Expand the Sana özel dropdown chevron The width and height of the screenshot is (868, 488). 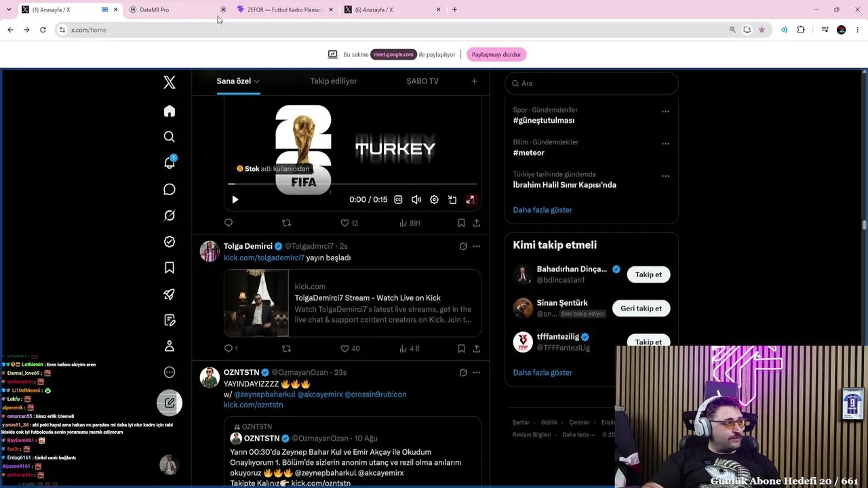coord(256,81)
